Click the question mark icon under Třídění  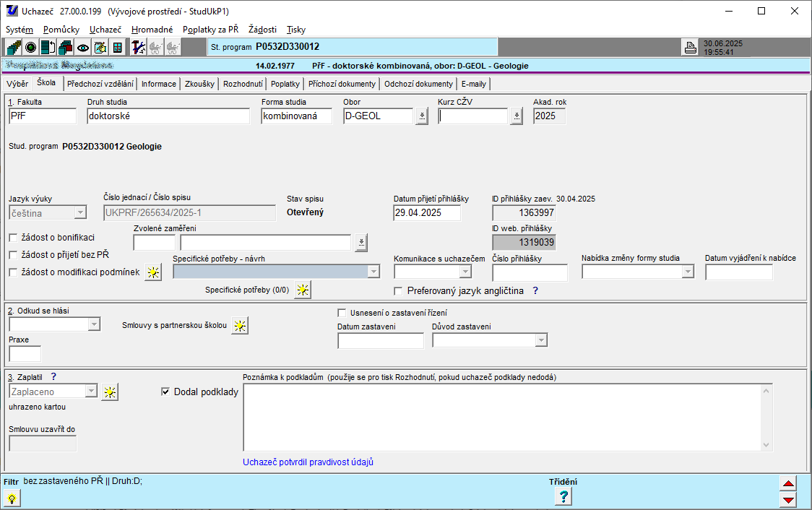(564, 496)
